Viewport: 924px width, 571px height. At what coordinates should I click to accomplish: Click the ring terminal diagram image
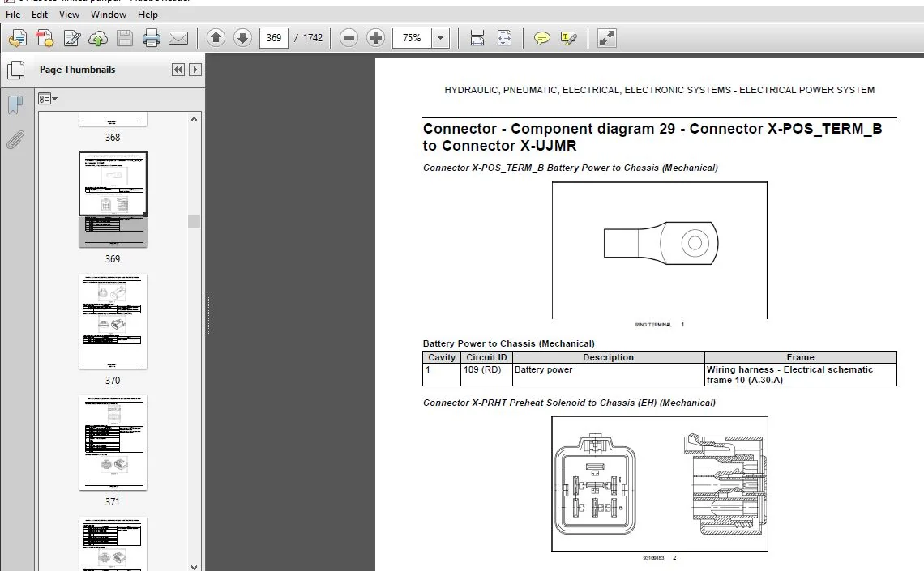tap(660, 250)
